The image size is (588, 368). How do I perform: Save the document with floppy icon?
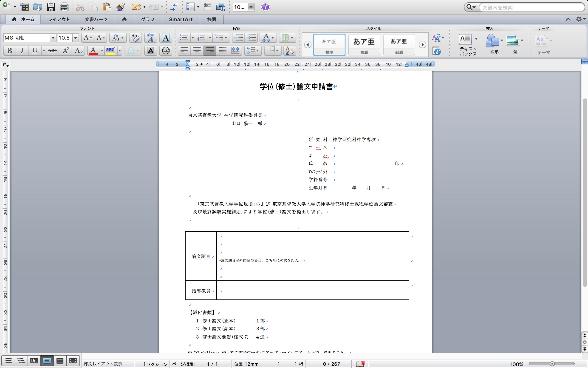[x=51, y=7]
